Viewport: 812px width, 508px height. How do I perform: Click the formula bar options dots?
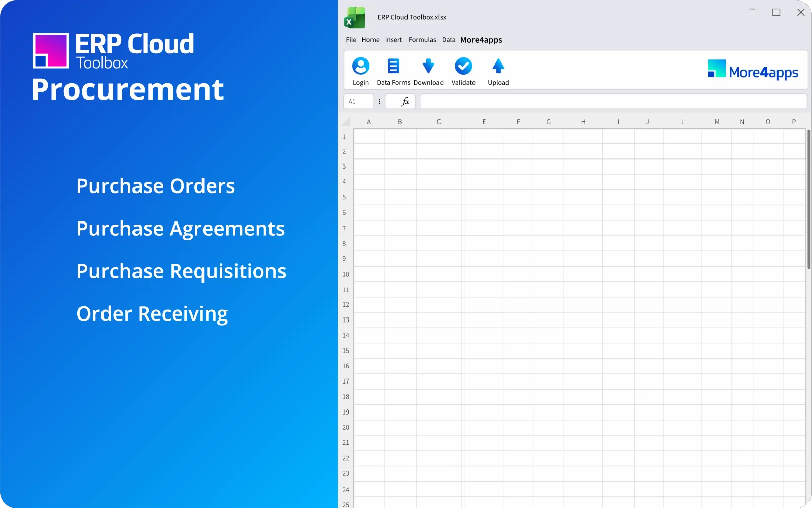click(x=379, y=102)
